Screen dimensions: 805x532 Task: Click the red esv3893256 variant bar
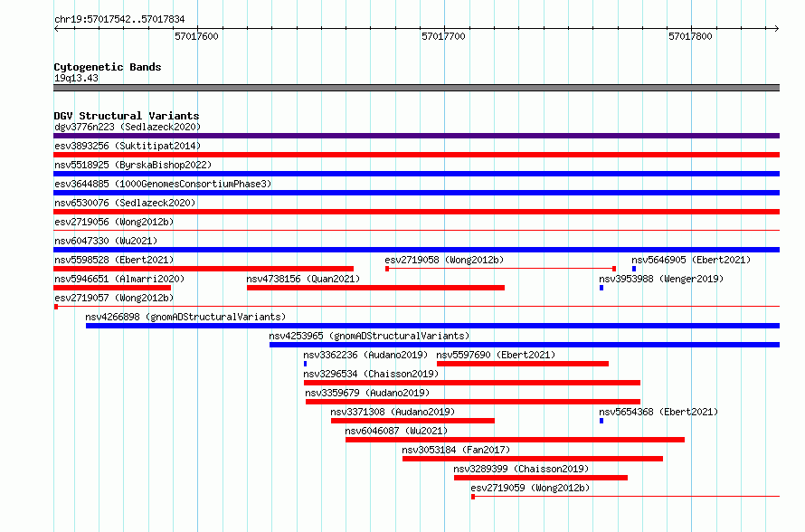[416, 155]
